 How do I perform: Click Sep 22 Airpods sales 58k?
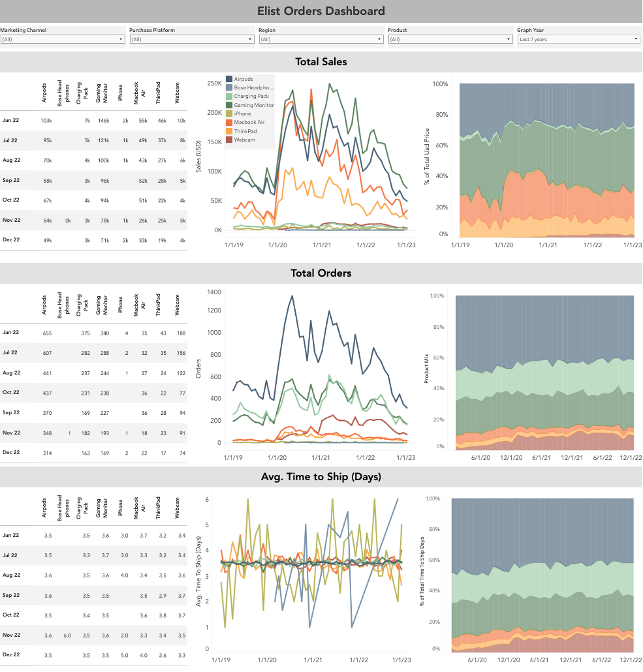(x=47, y=181)
